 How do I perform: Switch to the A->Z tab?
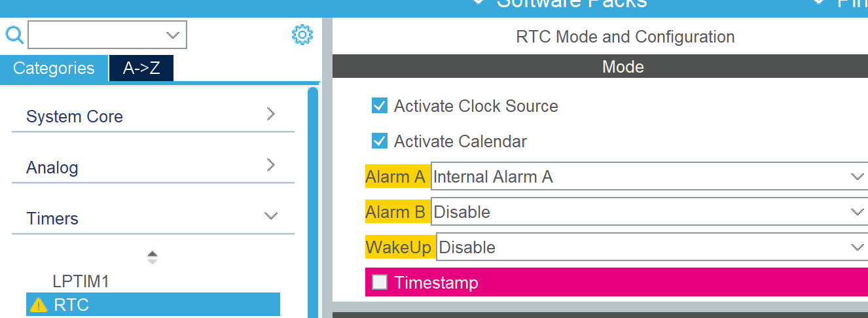pos(141,68)
